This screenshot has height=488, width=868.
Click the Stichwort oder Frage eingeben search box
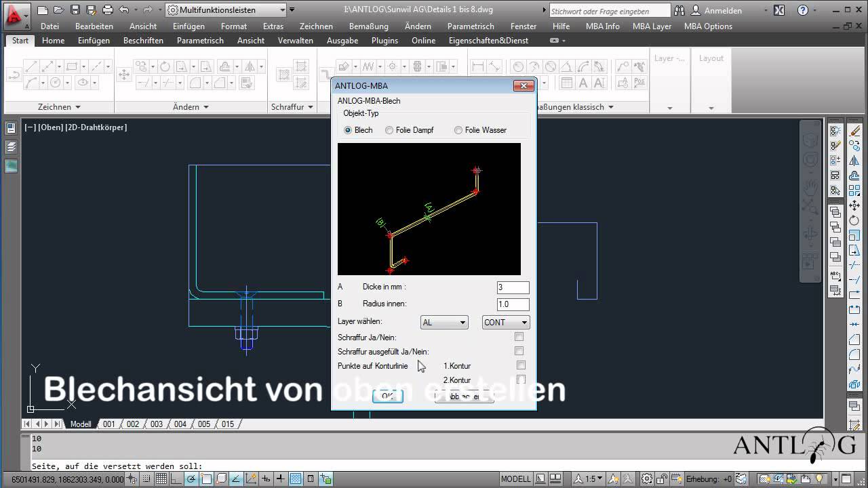(x=609, y=11)
